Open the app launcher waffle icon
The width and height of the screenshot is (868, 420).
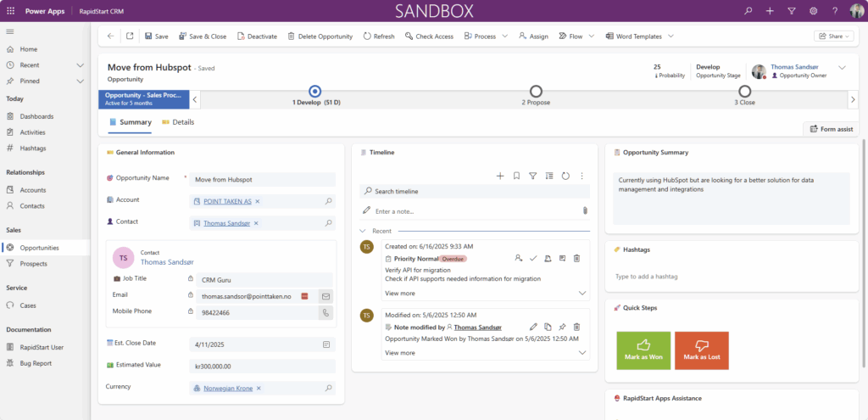coord(10,11)
